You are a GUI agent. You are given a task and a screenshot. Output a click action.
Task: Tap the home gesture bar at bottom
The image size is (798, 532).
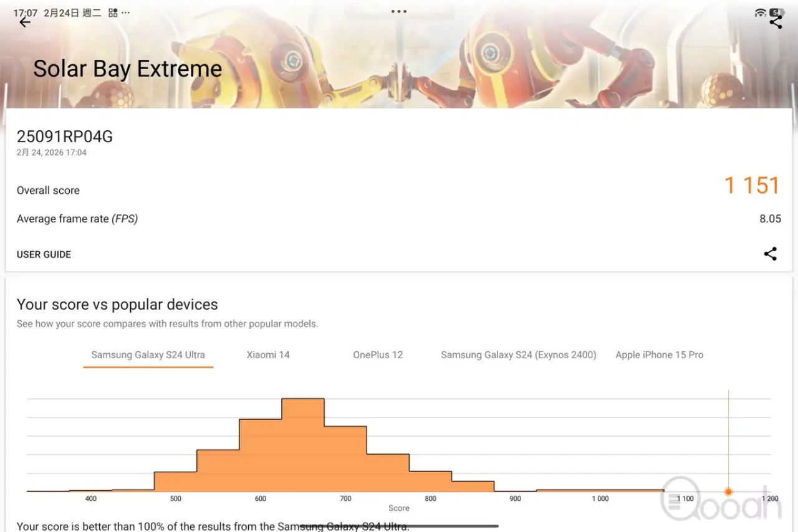click(x=399, y=526)
